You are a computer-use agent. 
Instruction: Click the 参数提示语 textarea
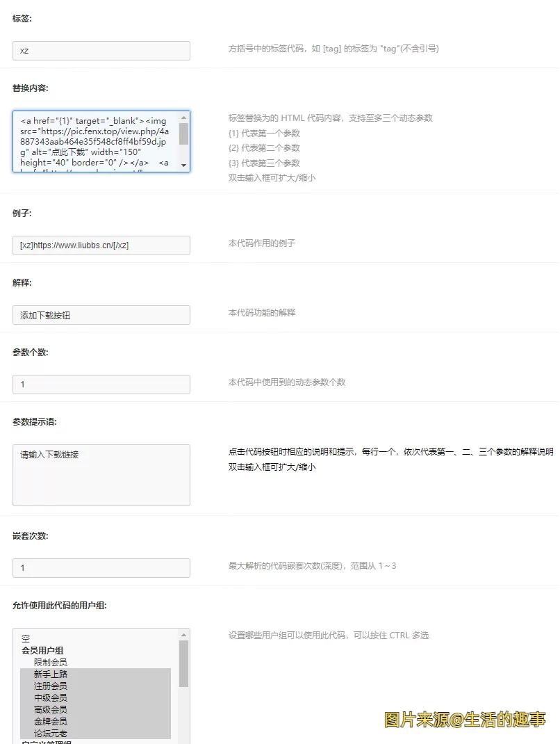click(x=101, y=475)
